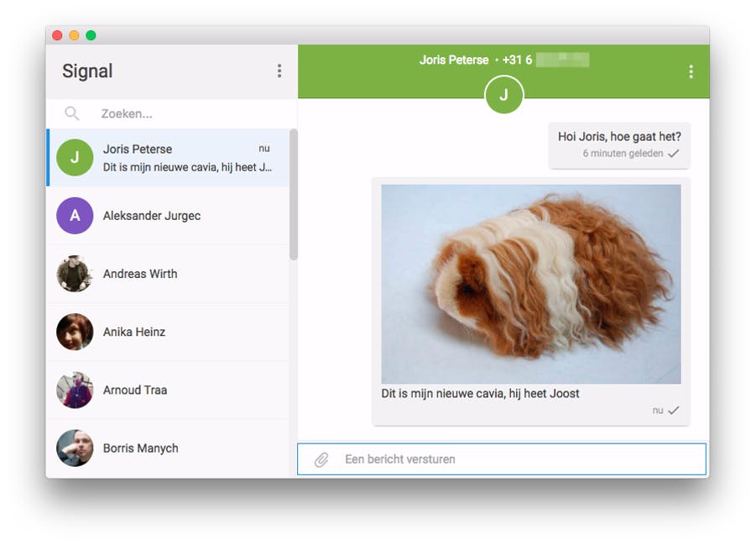Click the yellow minimize window button
The image size is (756, 545).
click(74, 35)
